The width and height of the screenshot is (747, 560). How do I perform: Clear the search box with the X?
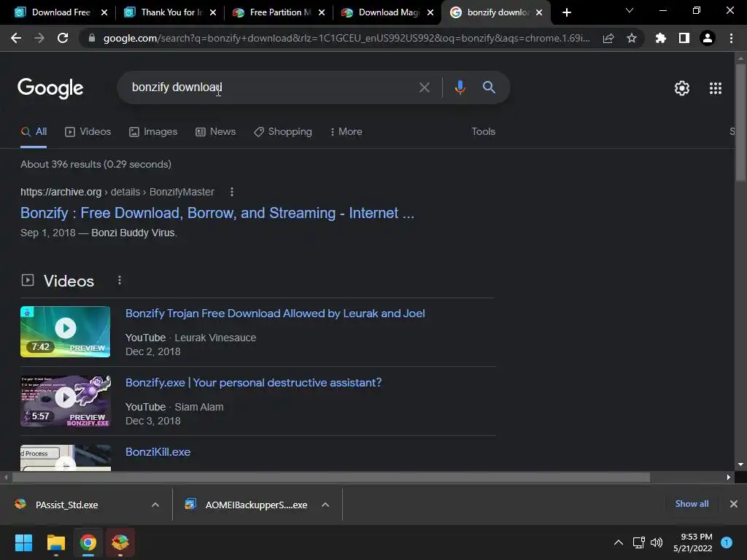point(424,87)
